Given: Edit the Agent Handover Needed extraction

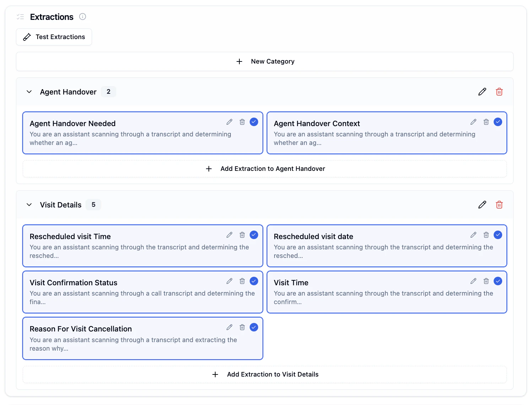Looking at the screenshot, I should [x=229, y=122].
